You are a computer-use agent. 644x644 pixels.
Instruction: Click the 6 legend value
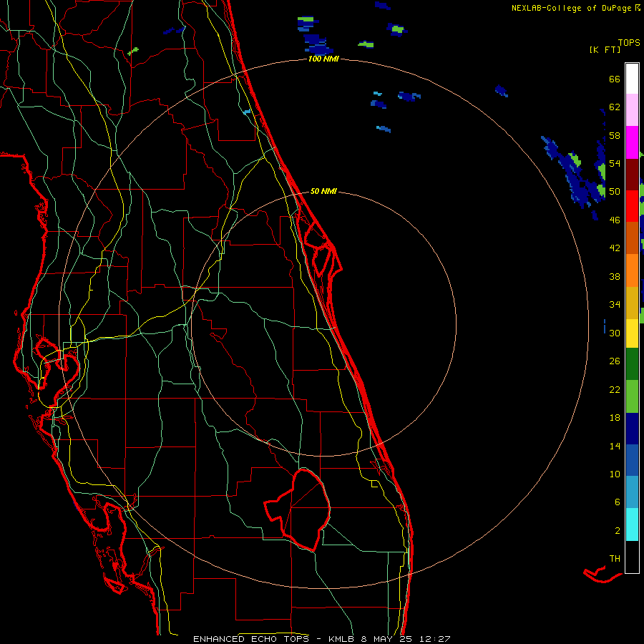pos(618,502)
